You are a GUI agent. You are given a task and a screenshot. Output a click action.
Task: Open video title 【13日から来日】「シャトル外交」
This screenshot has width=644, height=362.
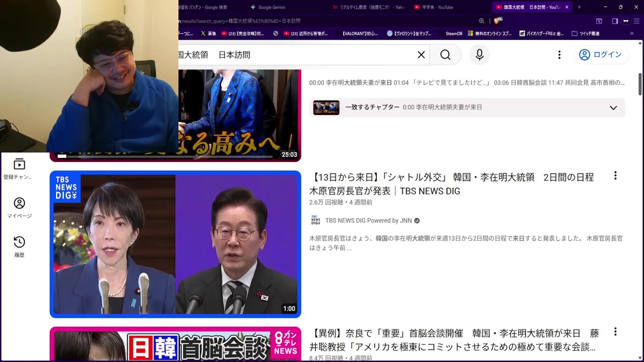[x=451, y=184]
